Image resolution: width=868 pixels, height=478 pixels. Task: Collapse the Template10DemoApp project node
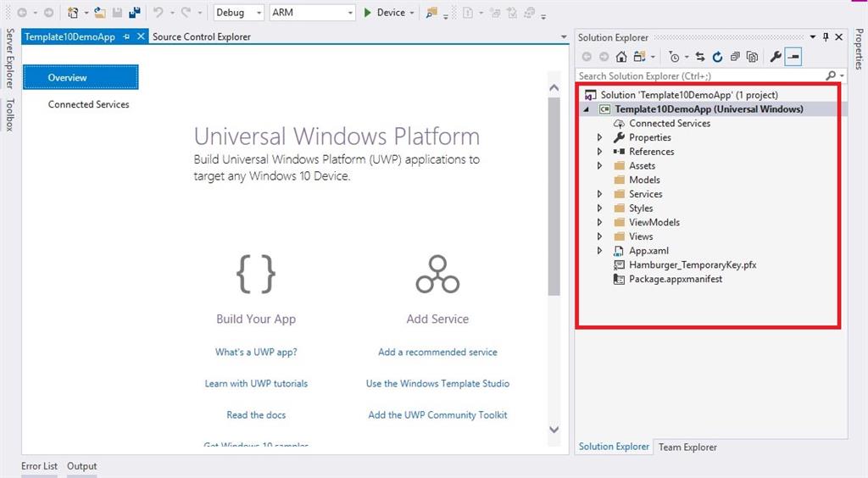[587, 109]
